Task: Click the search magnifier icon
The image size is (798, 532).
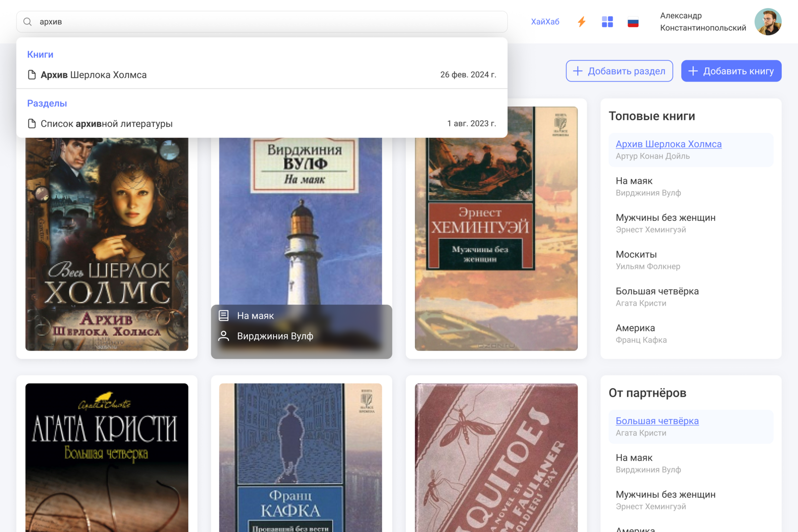Action: click(28, 22)
